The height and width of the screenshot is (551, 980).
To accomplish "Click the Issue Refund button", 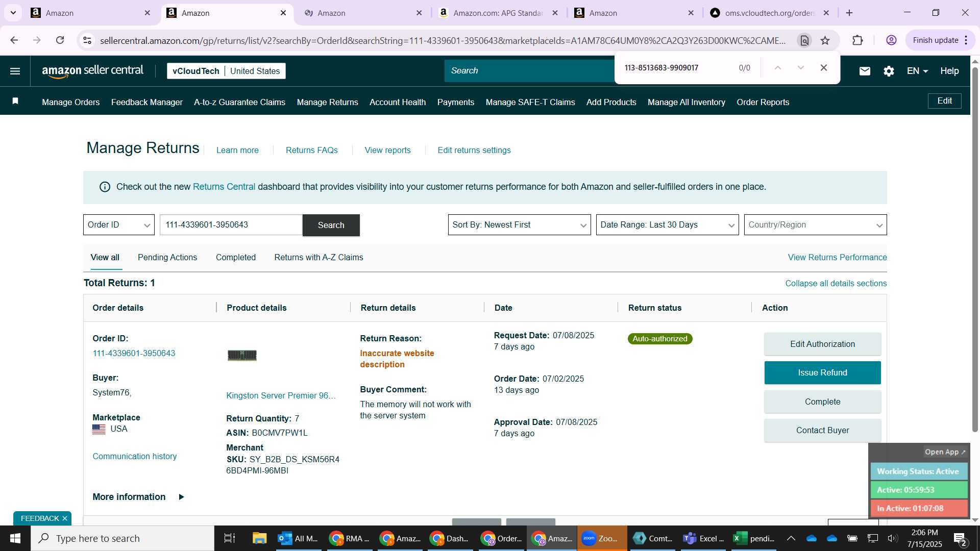I will pos(822,373).
